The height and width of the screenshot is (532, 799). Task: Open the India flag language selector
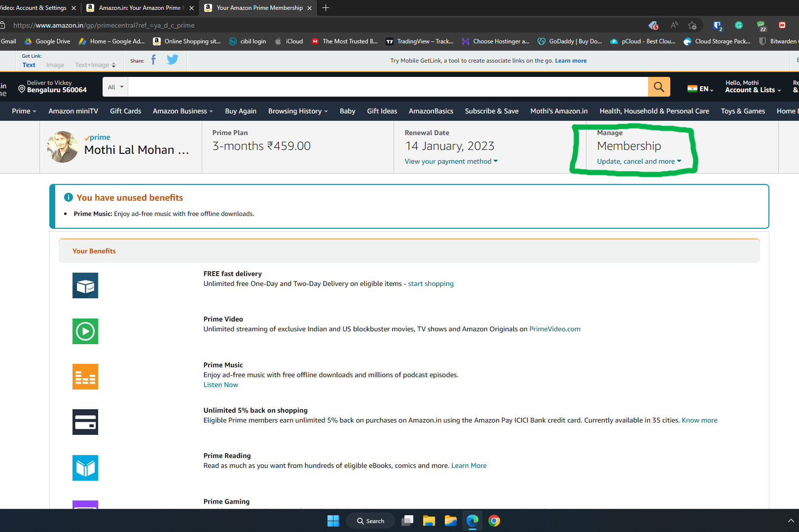(700, 89)
